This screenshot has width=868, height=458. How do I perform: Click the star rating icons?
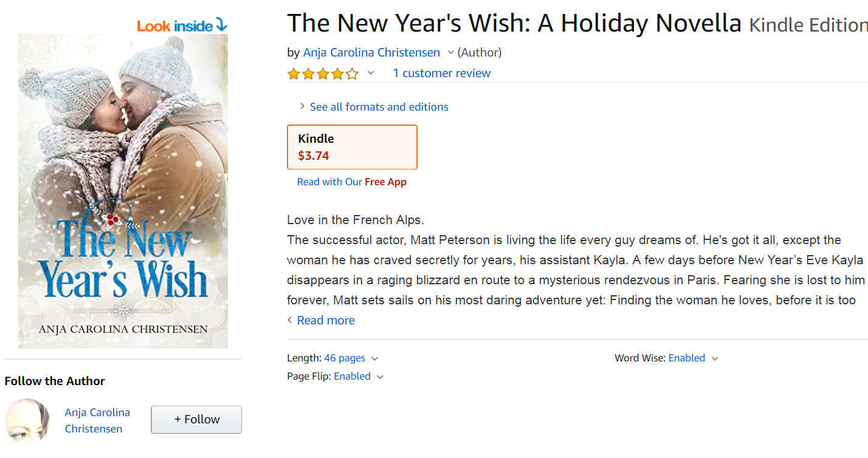323,74
